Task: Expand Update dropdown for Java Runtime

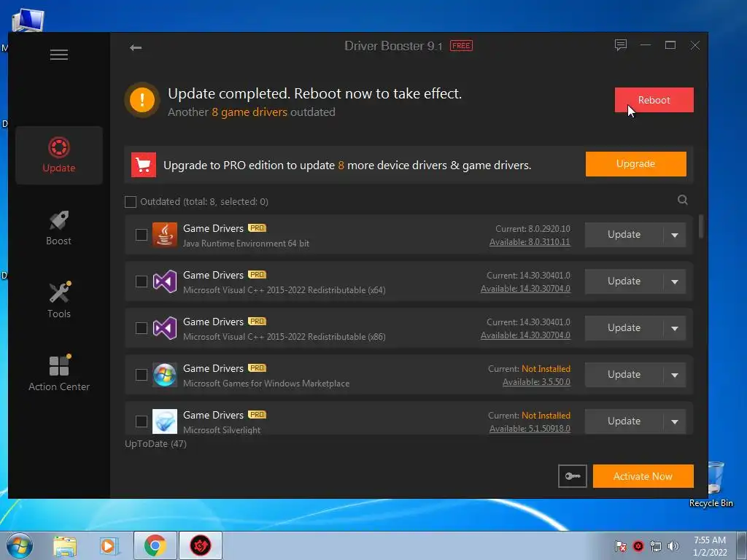Action: click(x=675, y=235)
